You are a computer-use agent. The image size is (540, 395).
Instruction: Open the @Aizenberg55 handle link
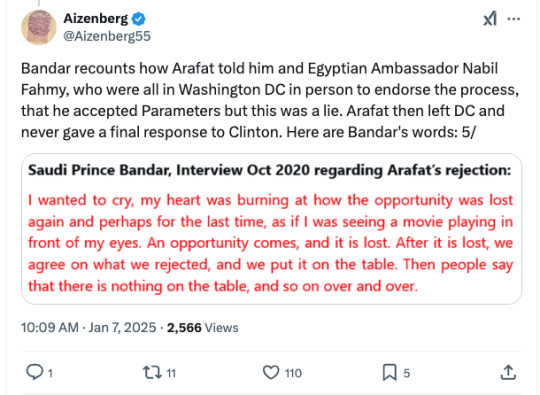click(107, 36)
